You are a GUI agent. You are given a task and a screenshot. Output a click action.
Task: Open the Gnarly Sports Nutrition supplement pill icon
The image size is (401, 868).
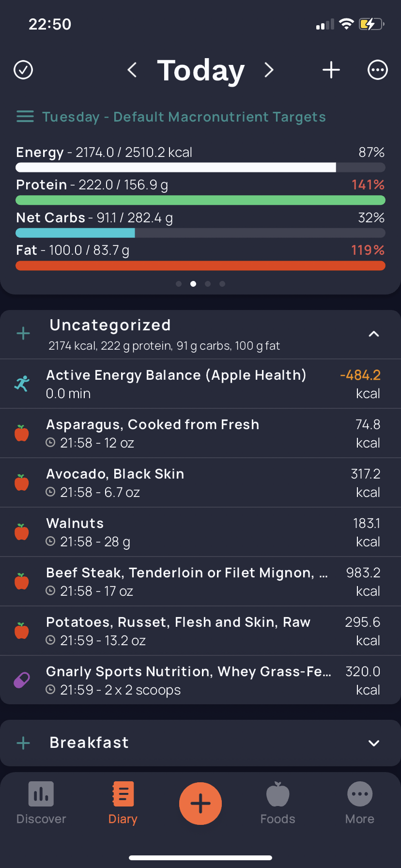[x=22, y=680]
